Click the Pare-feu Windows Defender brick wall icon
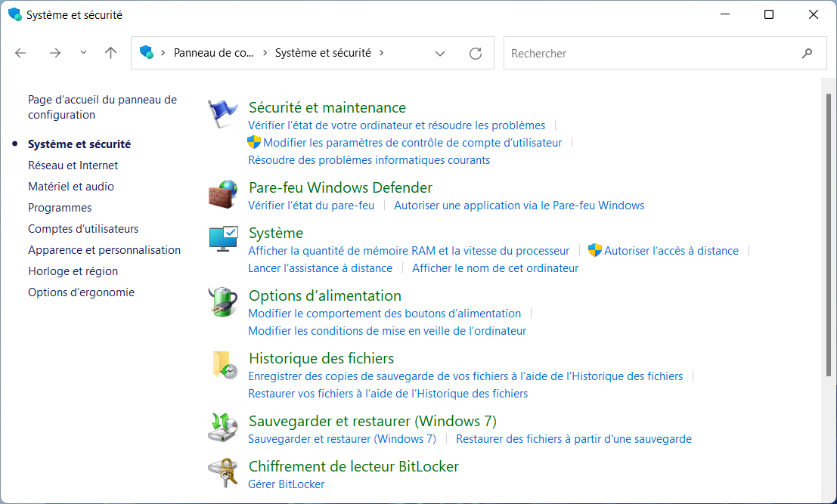The image size is (837, 504). 222,194
